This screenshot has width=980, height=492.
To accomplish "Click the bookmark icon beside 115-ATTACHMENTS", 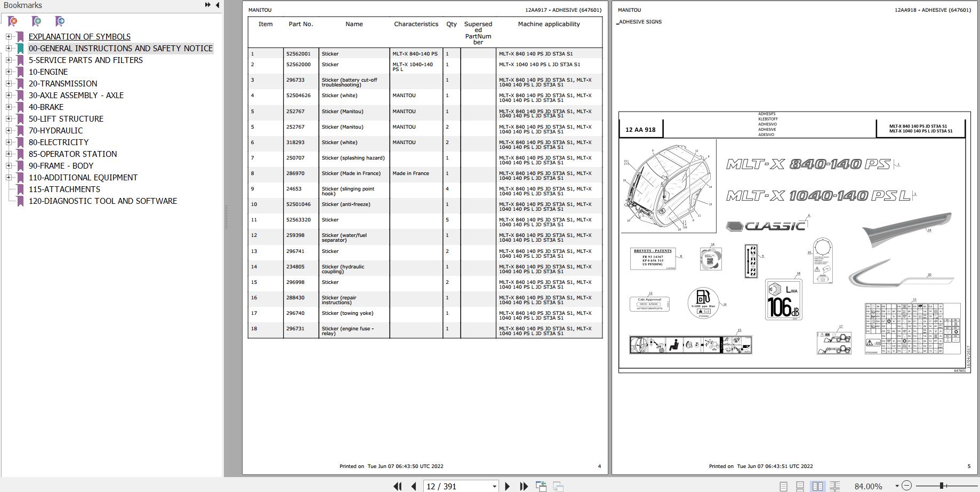I will click(20, 189).
